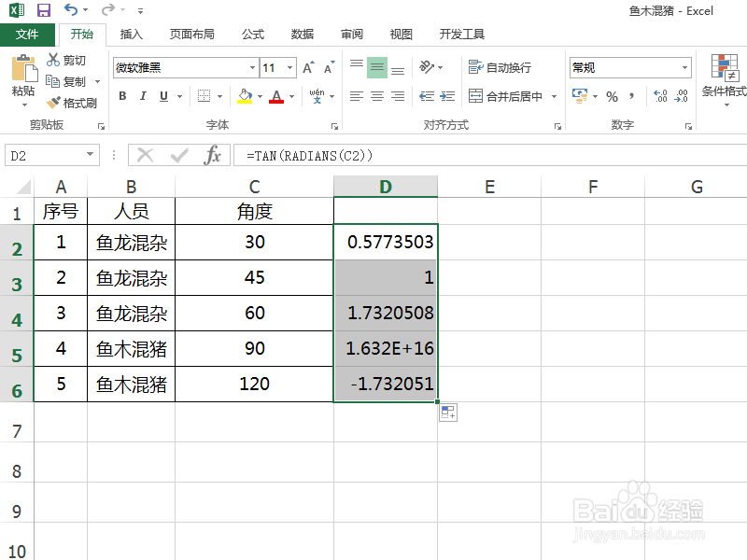Screen dimensions: 747x560
Task: Toggle Bold formatting
Action: [122, 96]
